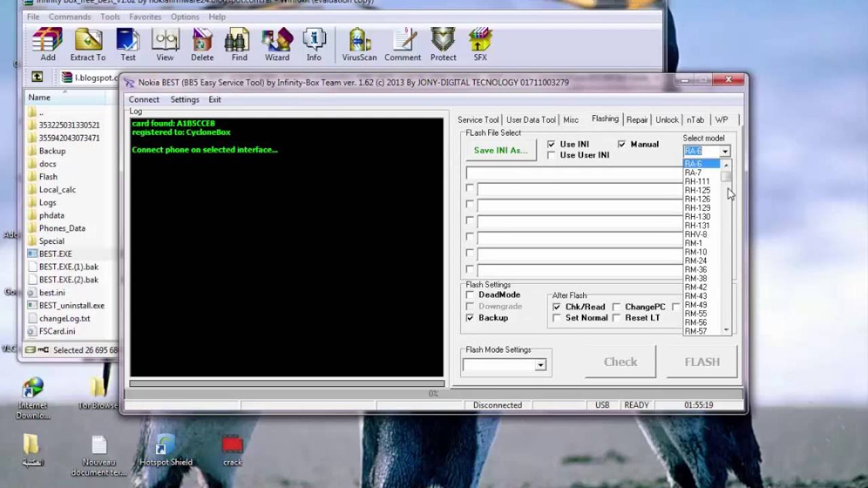Open the Nokia BEST Settings menu
The height and width of the screenshot is (488, 868).
(x=184, y=100)
